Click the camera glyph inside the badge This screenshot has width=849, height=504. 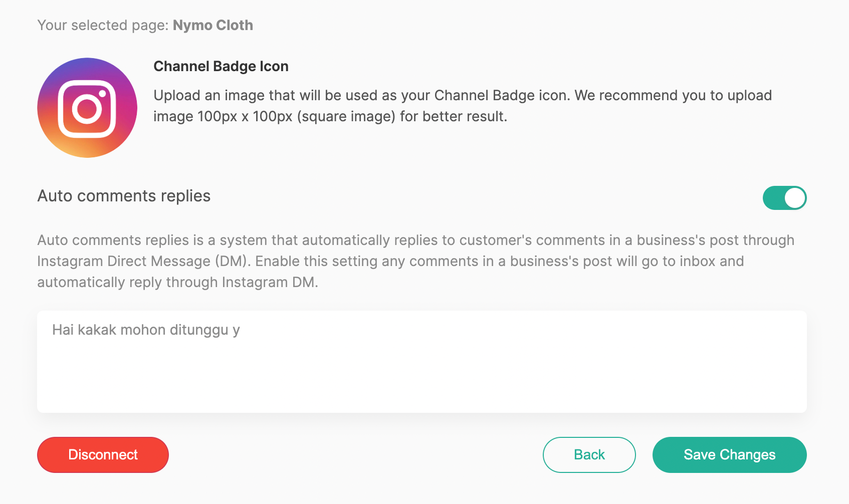tap(87, 109)
